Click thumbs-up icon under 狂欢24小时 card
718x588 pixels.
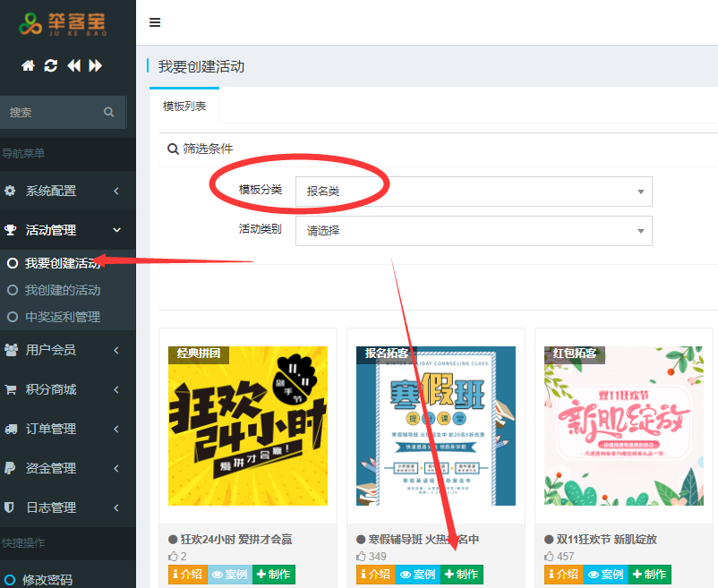(x=173, y=557)
